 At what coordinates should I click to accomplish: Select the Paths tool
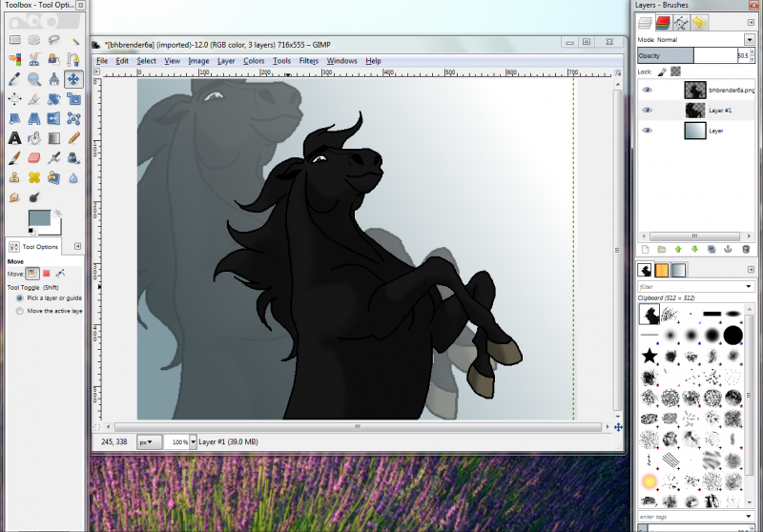73,59
